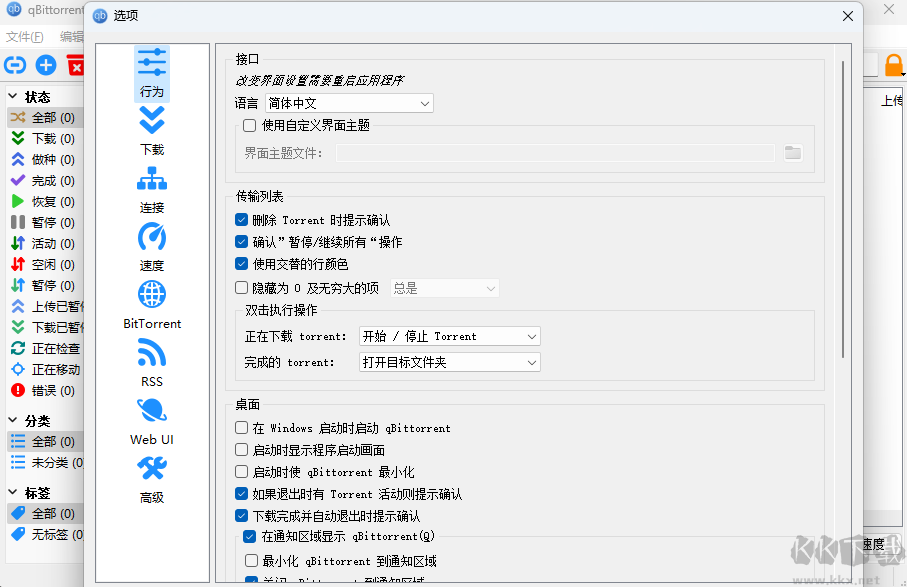This screenshot has height=587, width=907.
Task: Select 错误 (0) status filter
Action: click(45, 390)
